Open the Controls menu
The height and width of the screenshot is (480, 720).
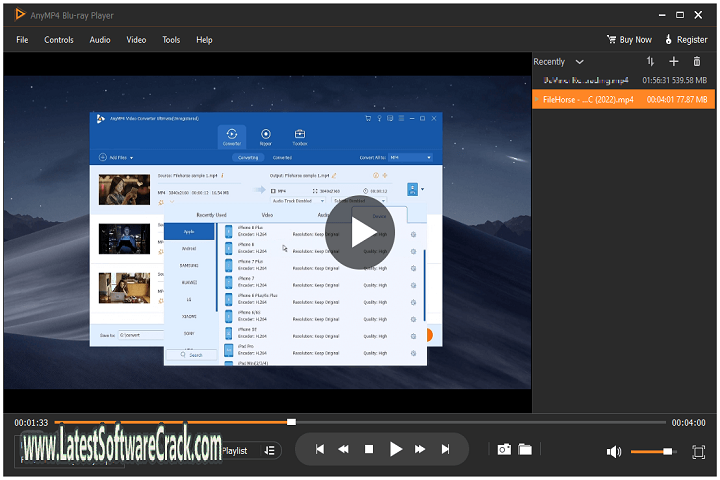[x=59, y=40]
